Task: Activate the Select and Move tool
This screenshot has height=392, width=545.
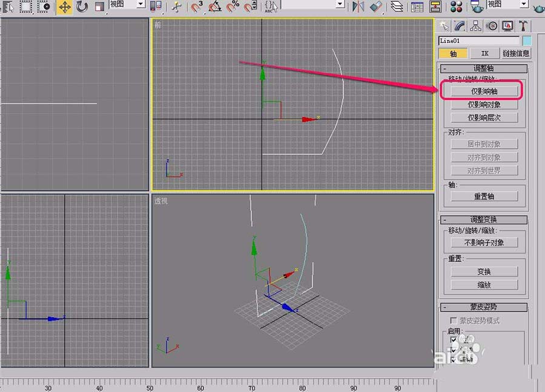Action: point(65,7)
